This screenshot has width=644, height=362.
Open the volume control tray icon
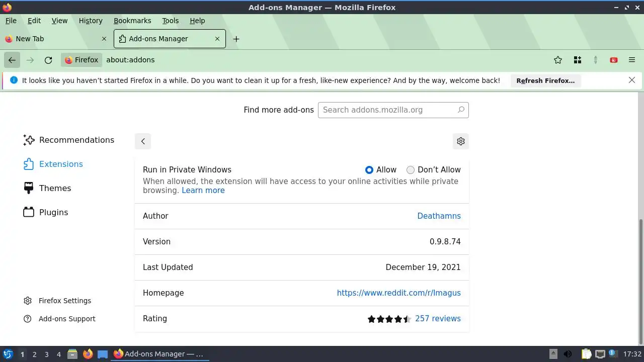568,354
